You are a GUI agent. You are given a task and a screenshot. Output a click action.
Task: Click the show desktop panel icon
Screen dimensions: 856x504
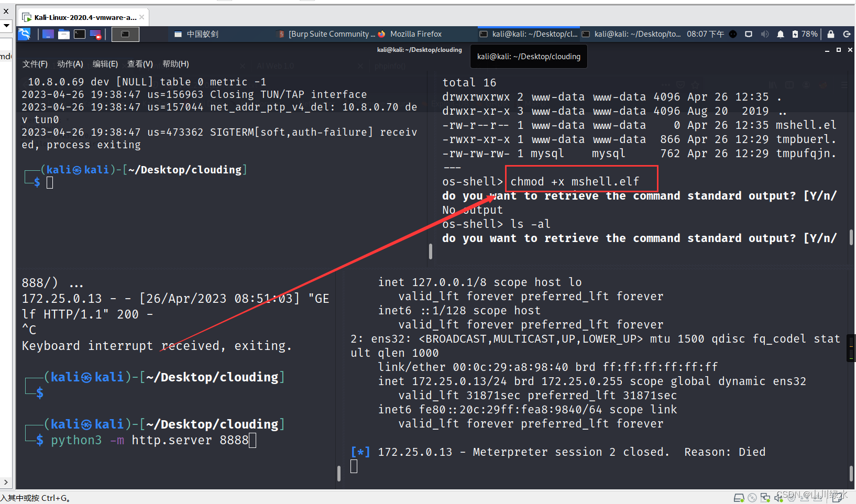coord(48,34)
